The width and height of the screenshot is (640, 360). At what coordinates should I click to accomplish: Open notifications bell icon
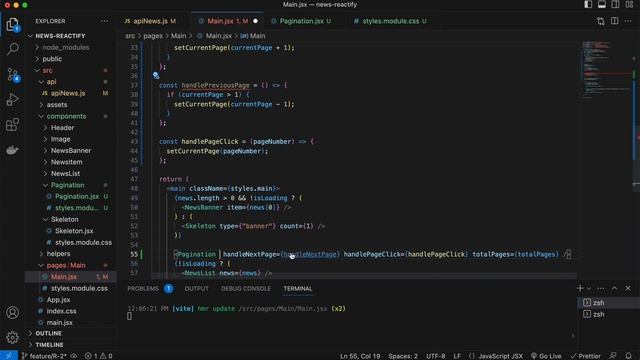629,356
